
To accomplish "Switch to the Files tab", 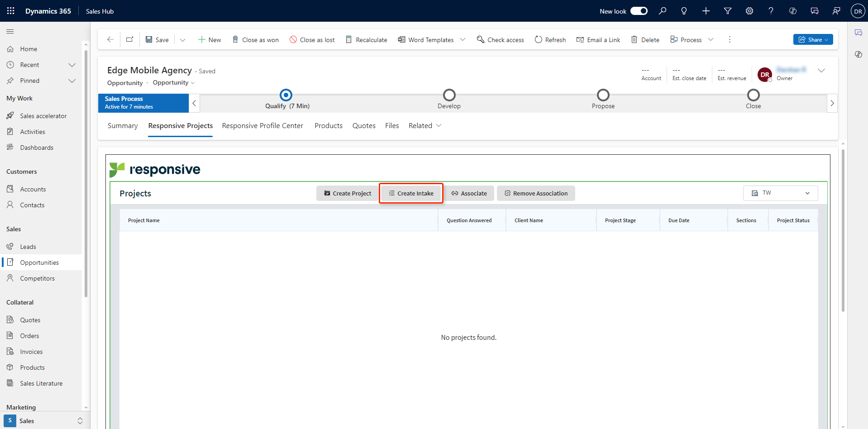I will click(392, 125).
